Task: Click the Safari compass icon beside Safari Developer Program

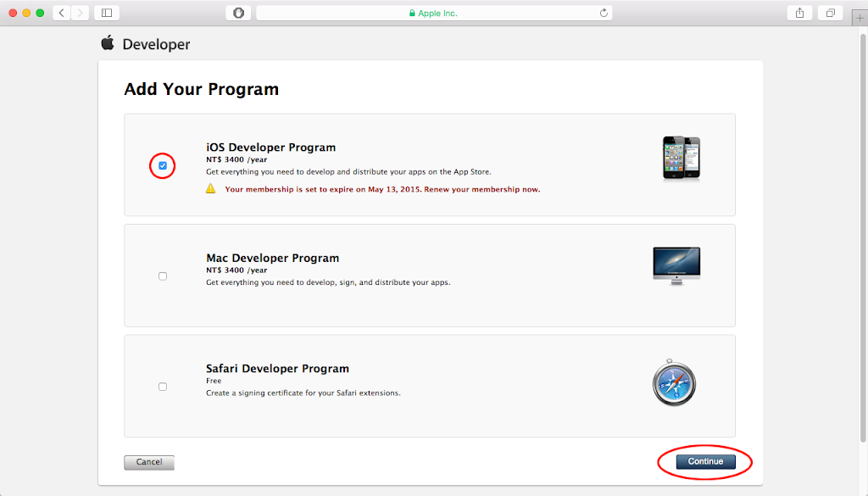Action: [674, 383]
